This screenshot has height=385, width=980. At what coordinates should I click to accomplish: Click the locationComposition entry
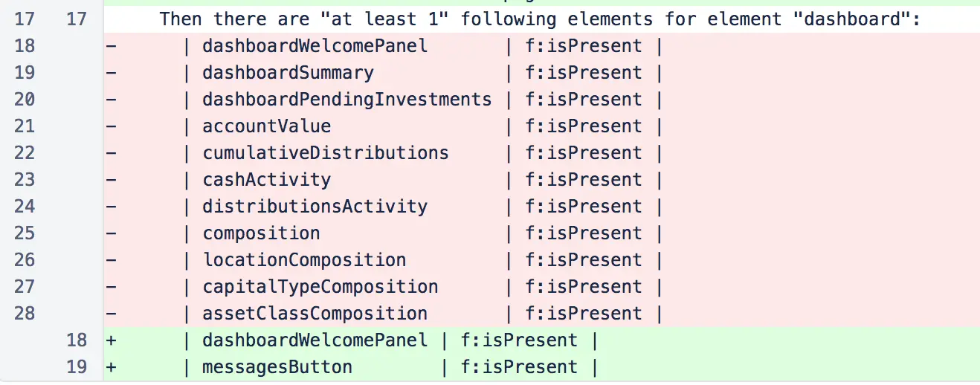(304, 260)
